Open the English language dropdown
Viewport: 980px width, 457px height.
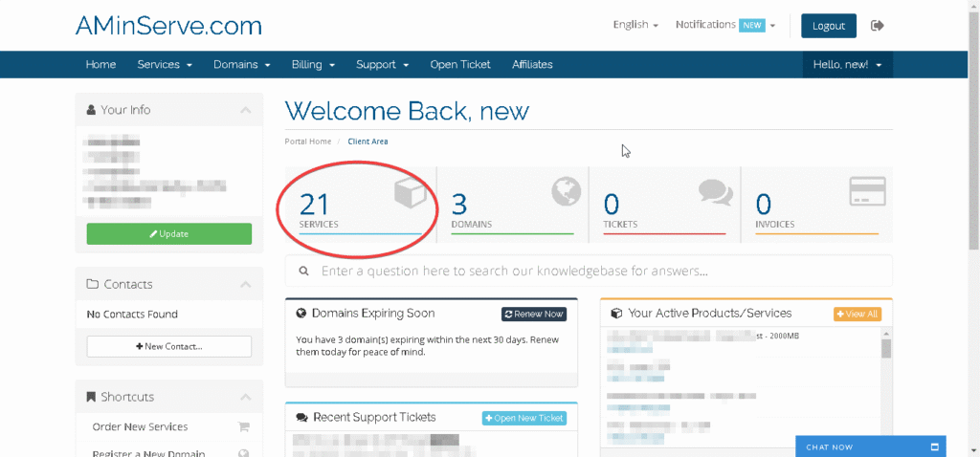[635, 26]
